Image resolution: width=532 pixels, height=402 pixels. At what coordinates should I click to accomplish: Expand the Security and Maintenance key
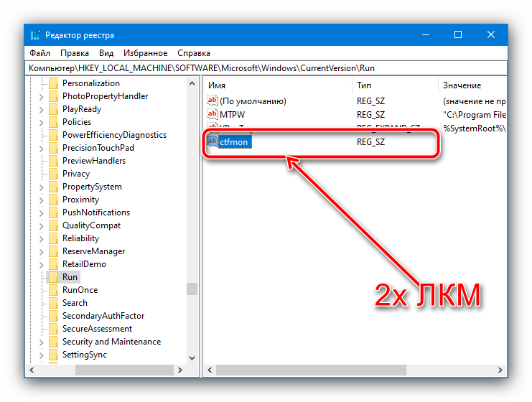pos(41,342)
